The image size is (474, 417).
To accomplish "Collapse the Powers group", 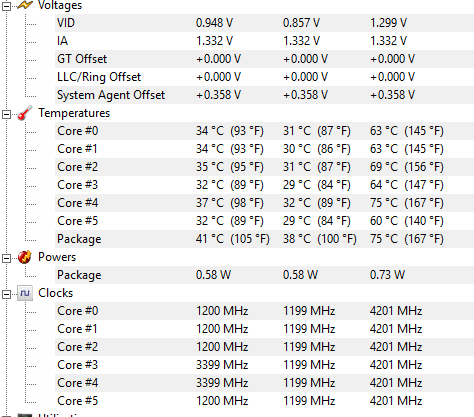I will [x=6, y=258].
